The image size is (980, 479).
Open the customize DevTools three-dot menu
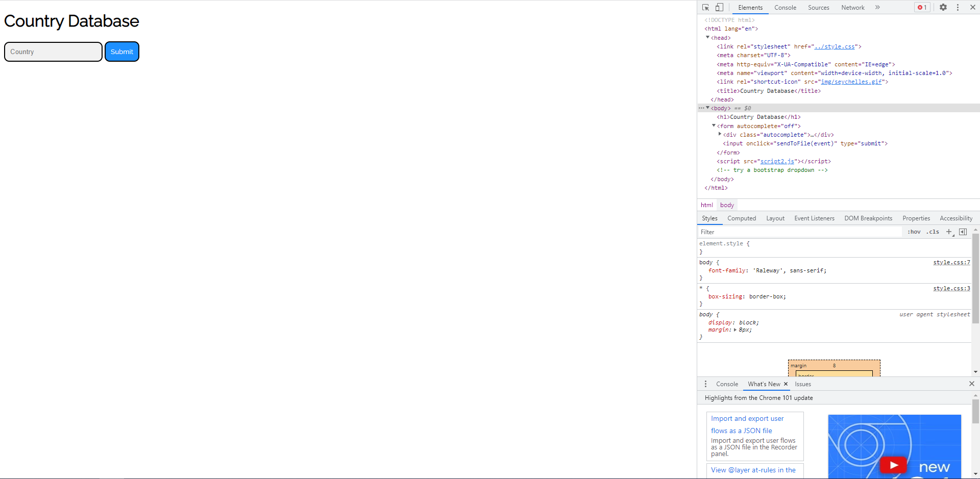click(x=958, y=7)
